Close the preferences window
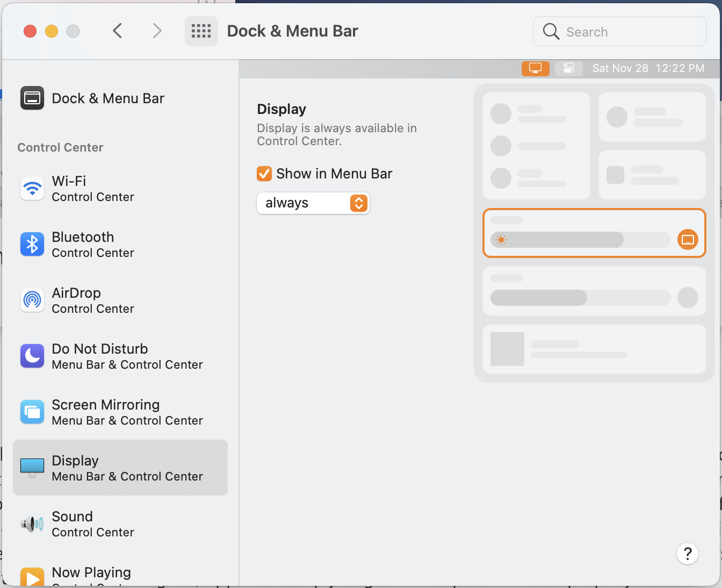Viewport: 722px width, 588px height. [x=30, y=31]
